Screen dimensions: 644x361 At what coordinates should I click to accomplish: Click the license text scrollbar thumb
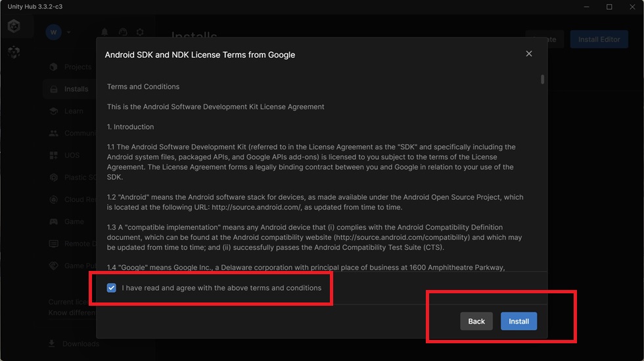[543, 79]
